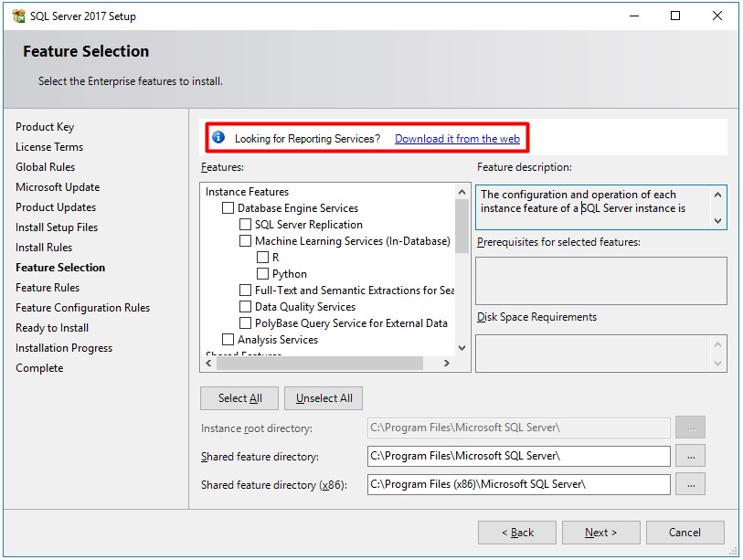Click the down arrow on the Features scrollbar

click(x=462, y=348)
